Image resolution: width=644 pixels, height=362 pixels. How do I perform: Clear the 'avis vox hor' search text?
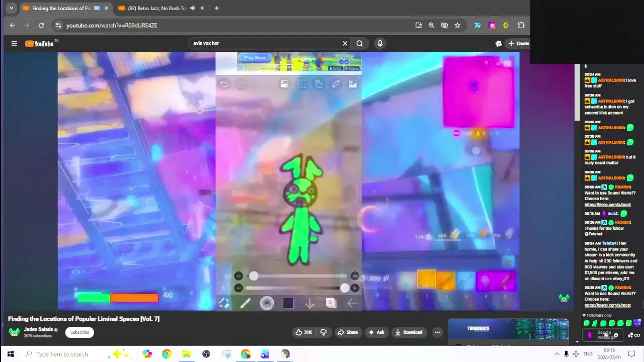click(x=345, y=43)
